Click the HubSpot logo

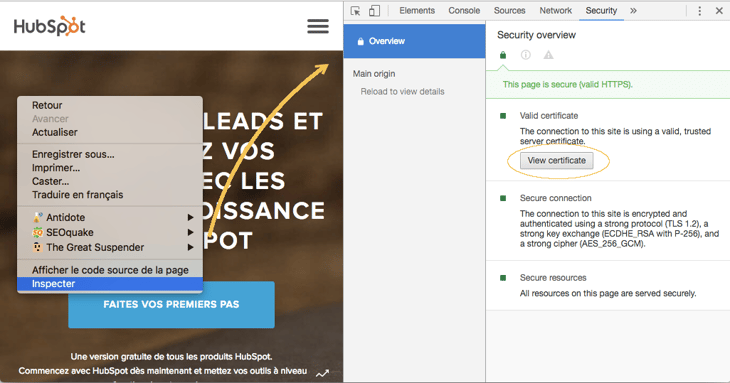click(49, 26)
